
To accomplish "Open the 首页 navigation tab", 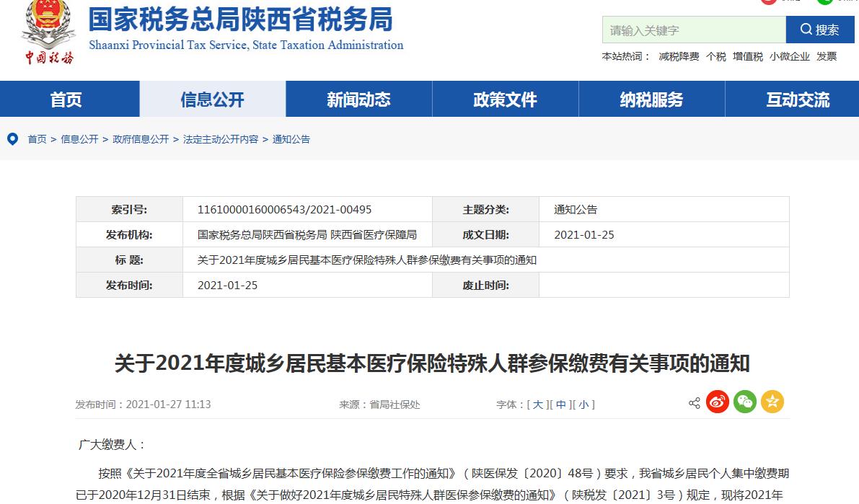I will [66, 100].
